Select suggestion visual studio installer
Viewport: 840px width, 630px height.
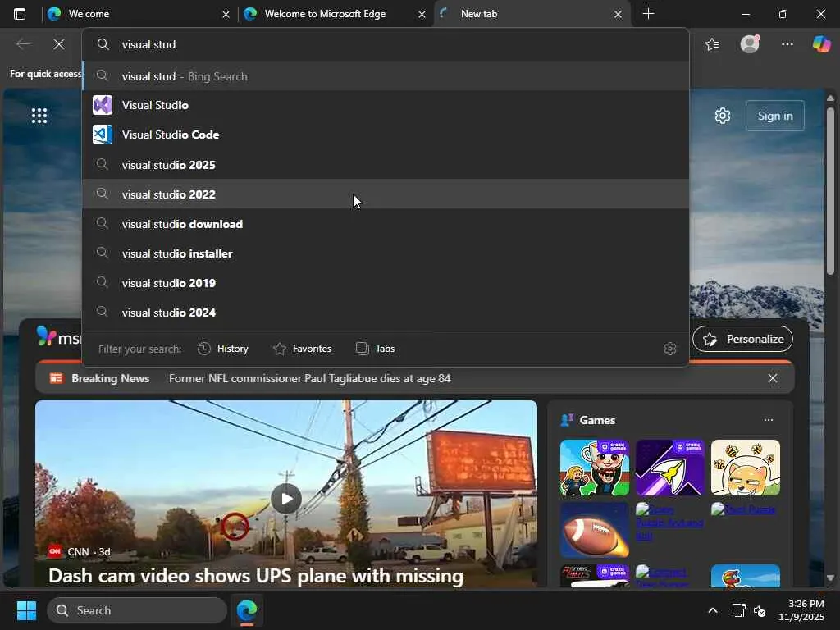coord(386,253)
